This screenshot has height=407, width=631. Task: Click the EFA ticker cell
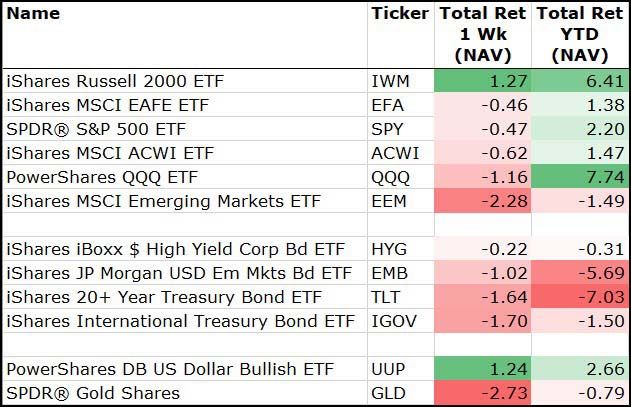pyautogui.click(x=387, y=104)
